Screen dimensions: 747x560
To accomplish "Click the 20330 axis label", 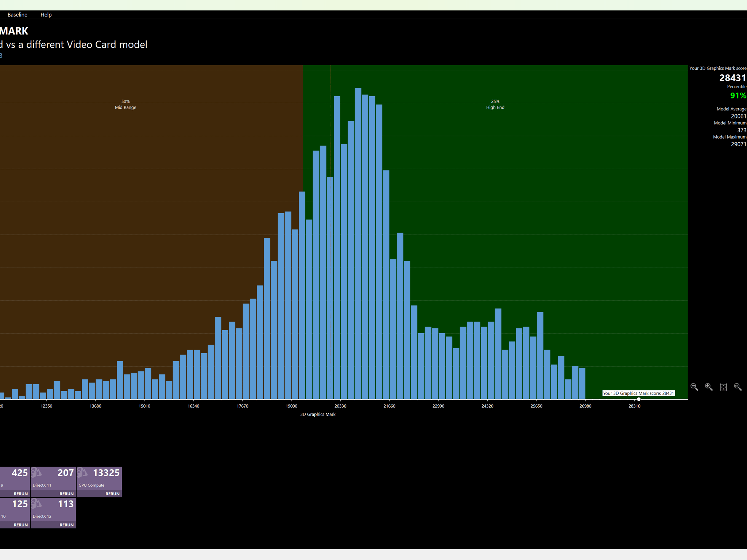I will [340, 406].
